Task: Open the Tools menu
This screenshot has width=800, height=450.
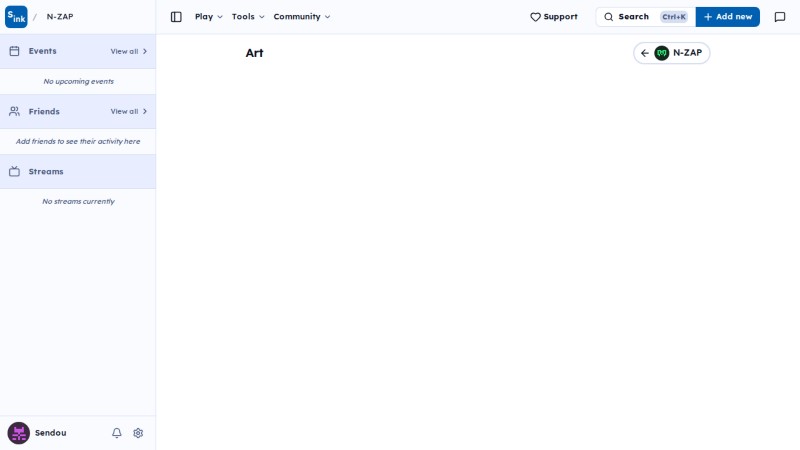Action: [248, 17]
